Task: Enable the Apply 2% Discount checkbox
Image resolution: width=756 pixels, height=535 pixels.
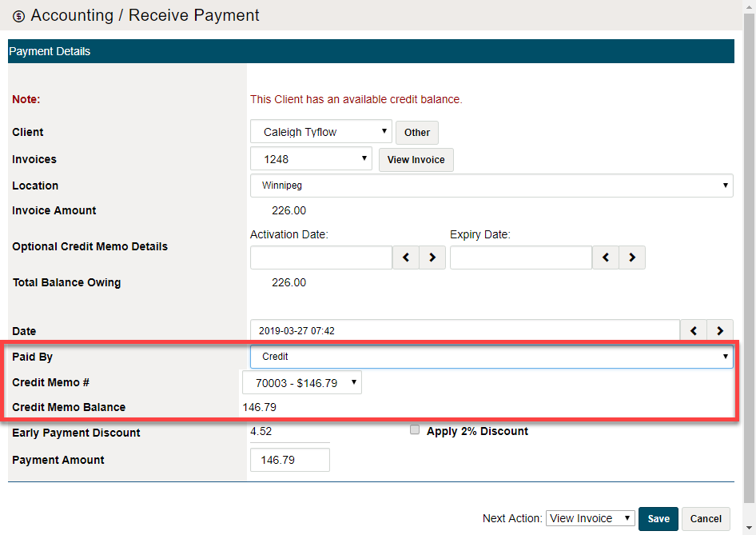Action: 415,429
